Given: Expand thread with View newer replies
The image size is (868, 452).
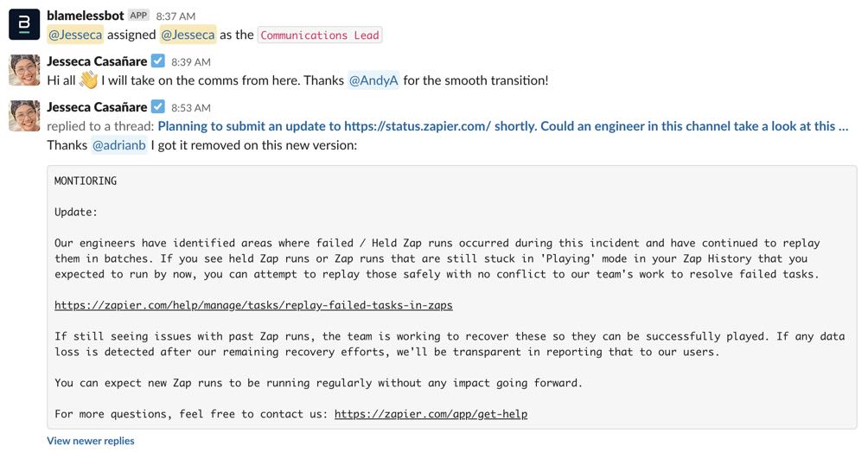Looking at the screenshot, I should click(x=91, y=441).
